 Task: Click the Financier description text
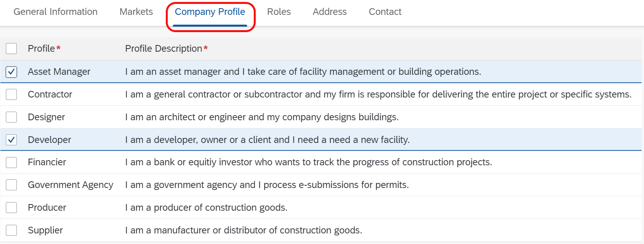point(309,162)
